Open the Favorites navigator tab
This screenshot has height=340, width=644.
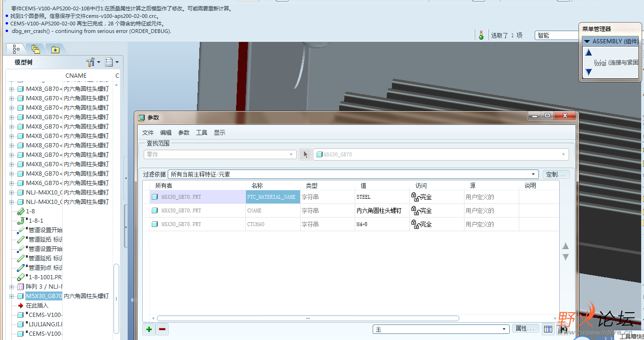pyautogui.click(x=56, y=49)
